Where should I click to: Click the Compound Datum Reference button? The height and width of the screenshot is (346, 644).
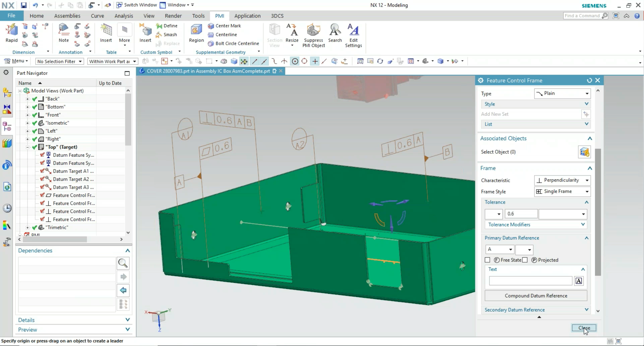click(535, 296)
